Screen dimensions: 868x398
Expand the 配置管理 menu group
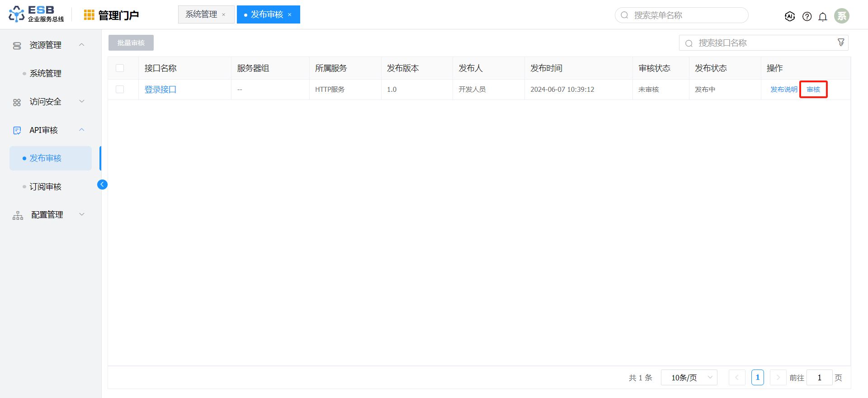82,214
